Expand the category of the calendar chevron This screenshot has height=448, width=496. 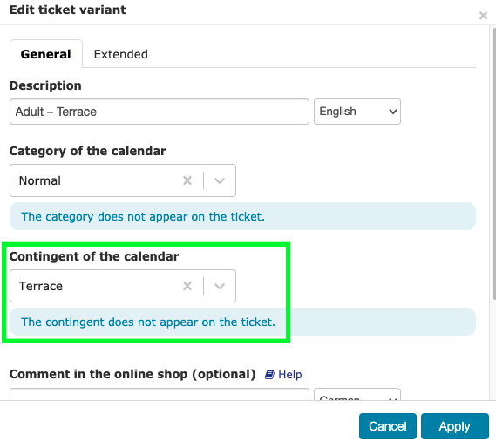220,180
